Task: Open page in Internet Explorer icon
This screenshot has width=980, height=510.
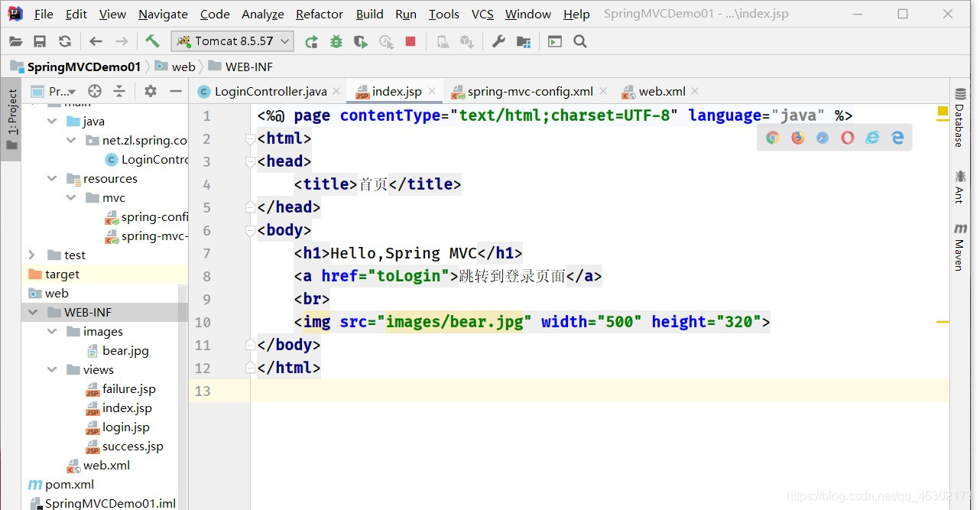Action: (872, 138)
